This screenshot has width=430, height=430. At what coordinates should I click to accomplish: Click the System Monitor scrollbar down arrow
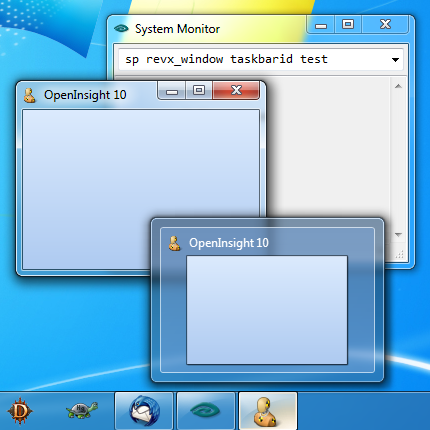(398, 235)
